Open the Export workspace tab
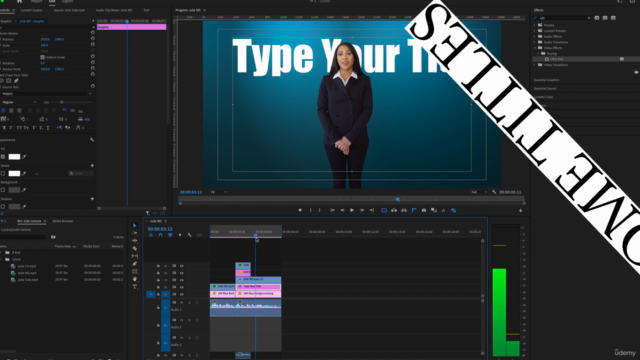The height and width of the screenshot is (360, 640). pyautogui.click(x=67, y=2)
